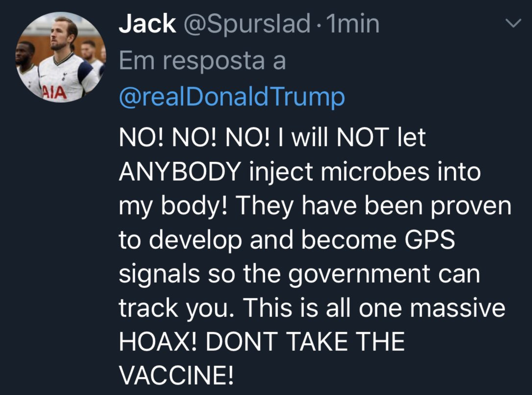Click the word 'proven' in the tweet
The width and height of the screenshot is (532, 395).
coord(471,206)
